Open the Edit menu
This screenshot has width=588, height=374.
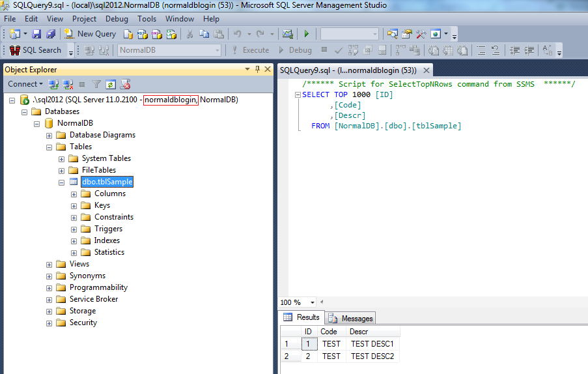tap(31, 19)
